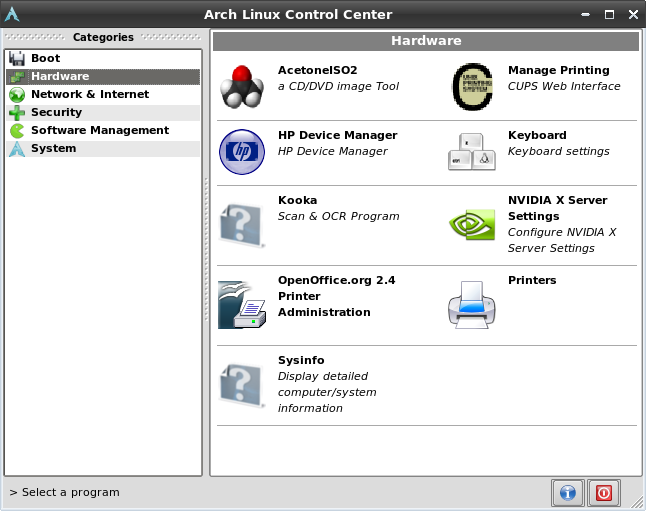Click the Printers title text
The image size is (646, 511).
tap(532, 281)
